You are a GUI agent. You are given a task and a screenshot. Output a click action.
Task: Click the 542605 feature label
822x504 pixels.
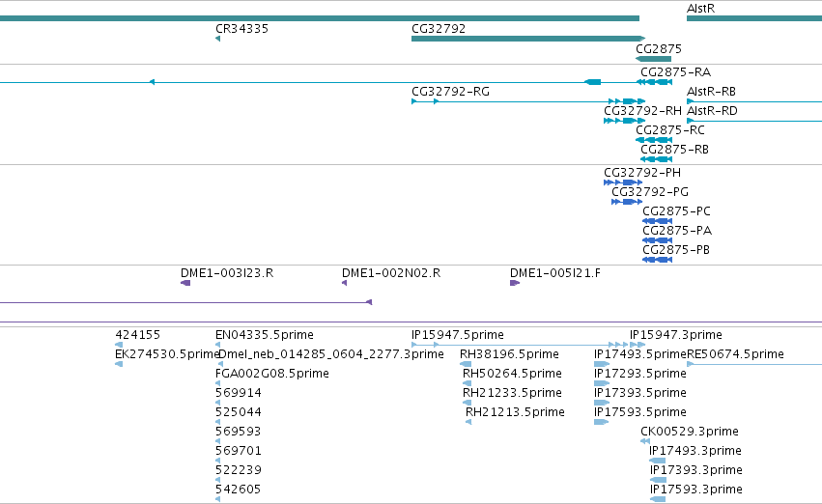pos(238,490)
